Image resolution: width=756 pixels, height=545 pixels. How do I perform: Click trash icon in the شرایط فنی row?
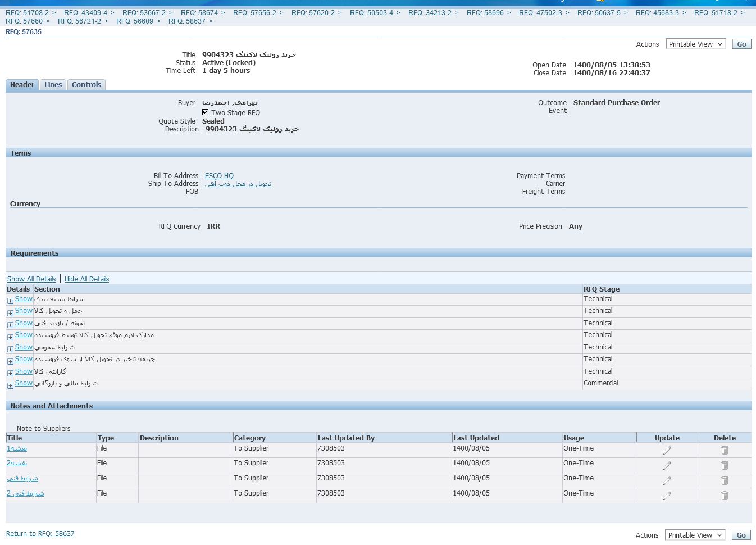(x=725, y=480)
